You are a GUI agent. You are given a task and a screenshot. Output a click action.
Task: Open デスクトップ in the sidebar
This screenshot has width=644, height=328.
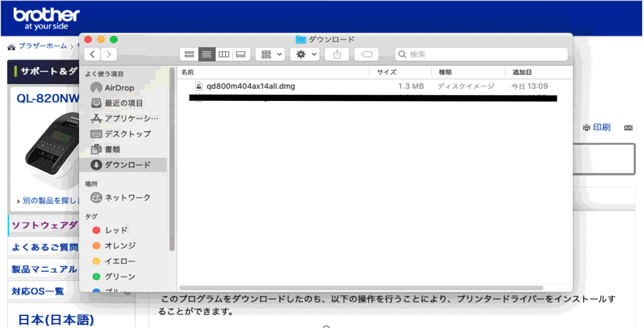[123, 134]
